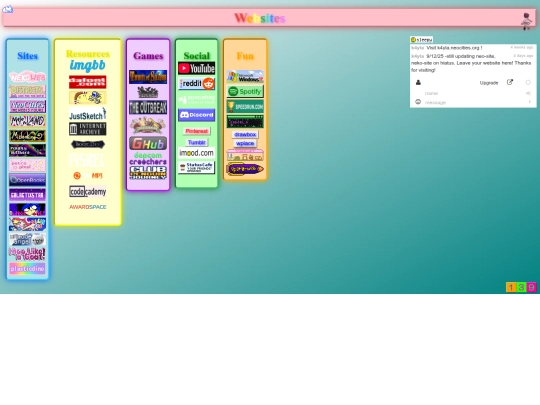Open the imood.com banner

point(196,153)
